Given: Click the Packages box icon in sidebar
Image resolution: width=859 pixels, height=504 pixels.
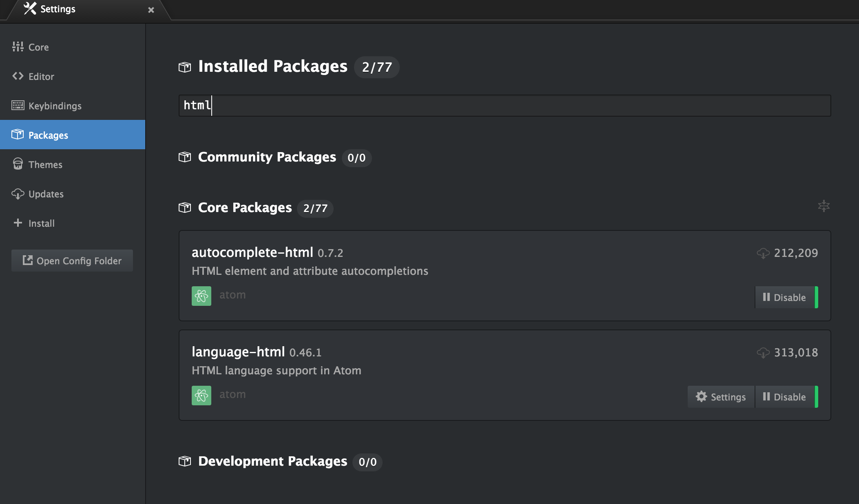Looking at the screenshot, I should tap(18, 134).
